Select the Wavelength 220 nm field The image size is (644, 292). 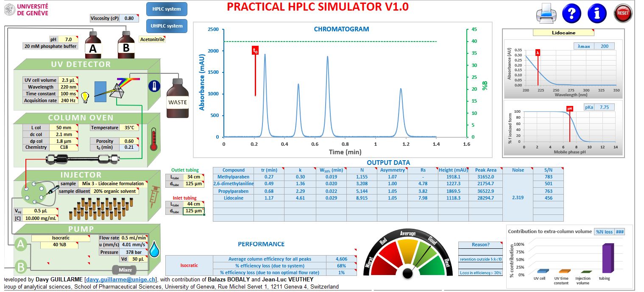[68, 87]
